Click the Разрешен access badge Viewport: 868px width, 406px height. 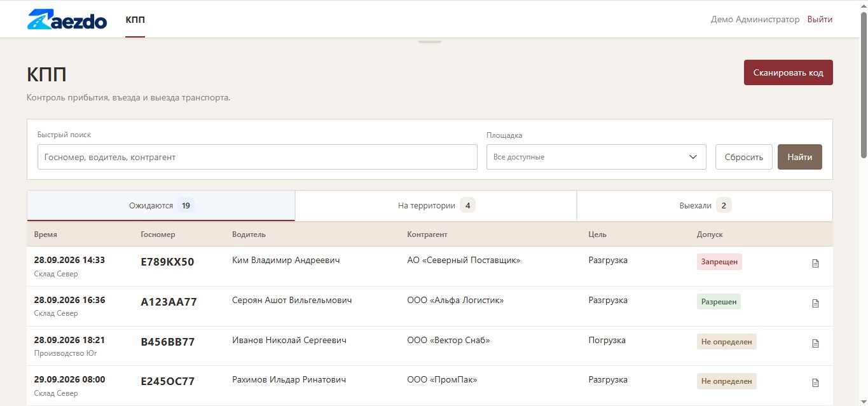pyautogui.click(x=719, y=302)
